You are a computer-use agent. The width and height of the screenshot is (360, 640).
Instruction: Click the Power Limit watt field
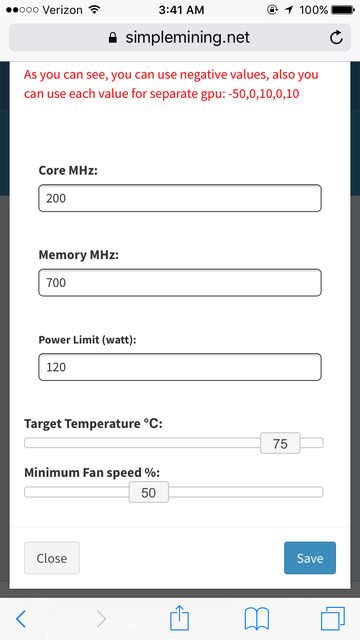180,367
